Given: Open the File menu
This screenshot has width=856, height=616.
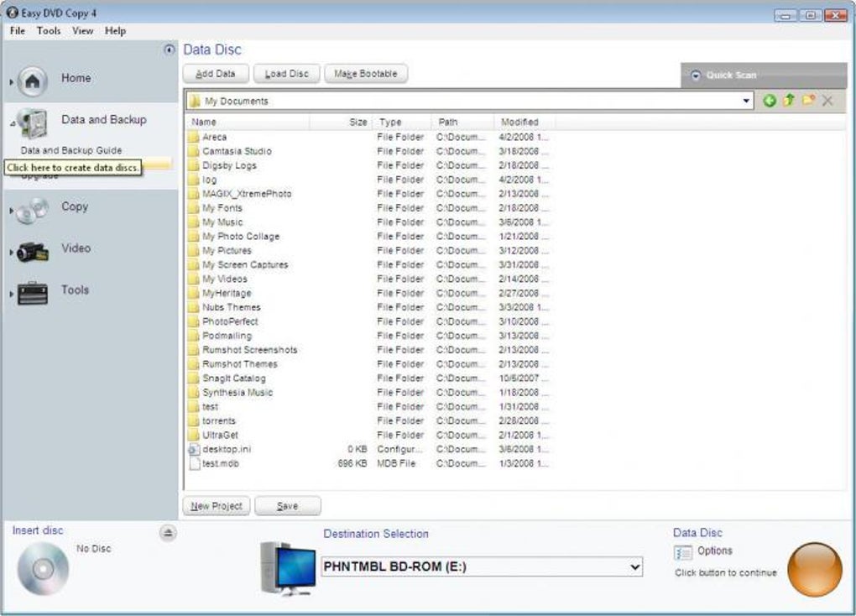Looking at the screenshot, I should pos(18,30).
